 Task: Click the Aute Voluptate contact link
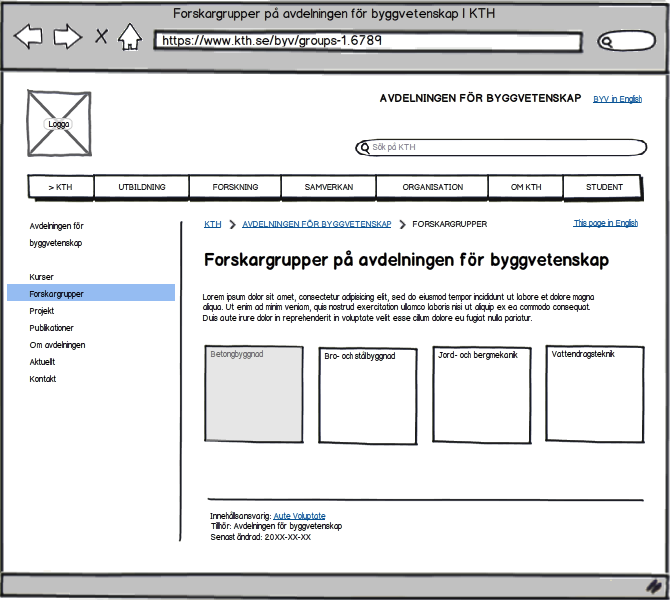(299, 516)
